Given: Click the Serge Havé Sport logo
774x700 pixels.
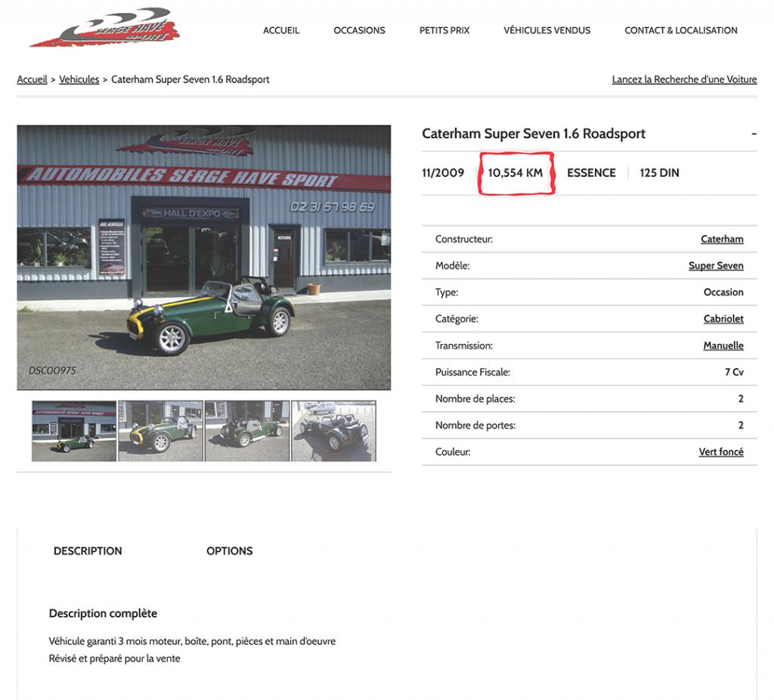Looking at the screenshot, I should (104, 28).
